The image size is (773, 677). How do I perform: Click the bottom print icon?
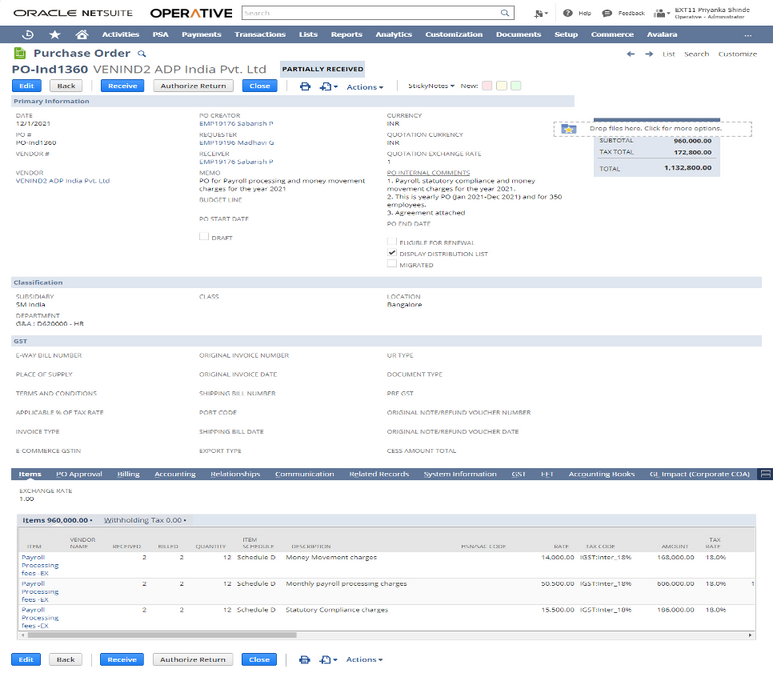pyautogui.click(x=305, y=659)
